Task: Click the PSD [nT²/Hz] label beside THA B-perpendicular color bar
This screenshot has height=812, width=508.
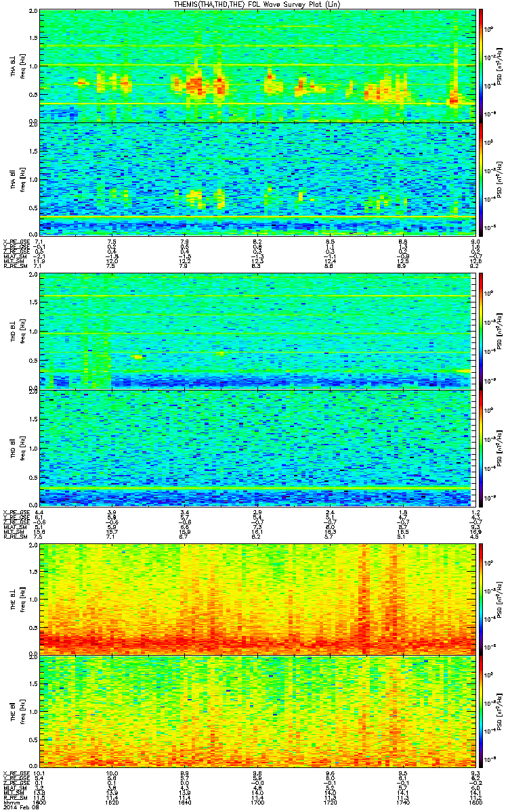Action: pyautogui.click(x=499, y=66)
